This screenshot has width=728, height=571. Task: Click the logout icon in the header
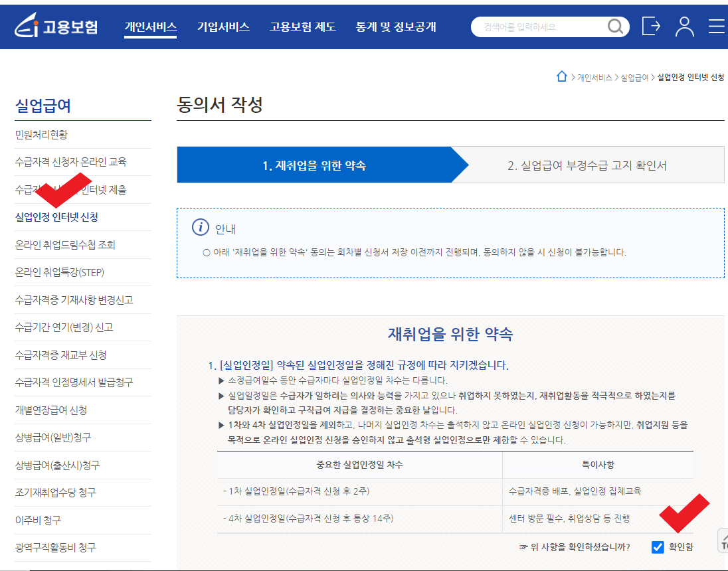[x=651, y=27]
